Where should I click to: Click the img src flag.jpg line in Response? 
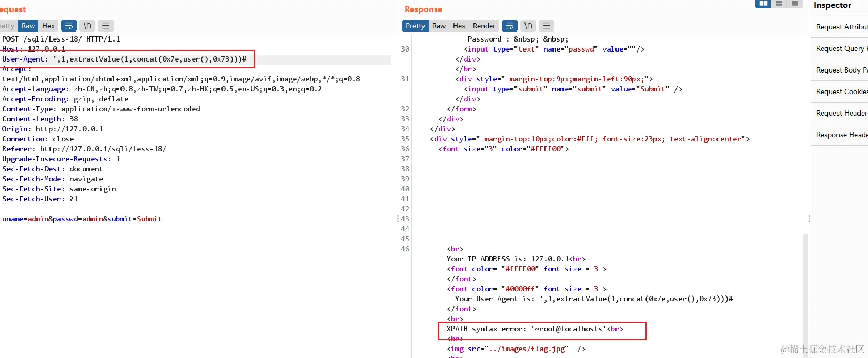[x=516, y=349]
